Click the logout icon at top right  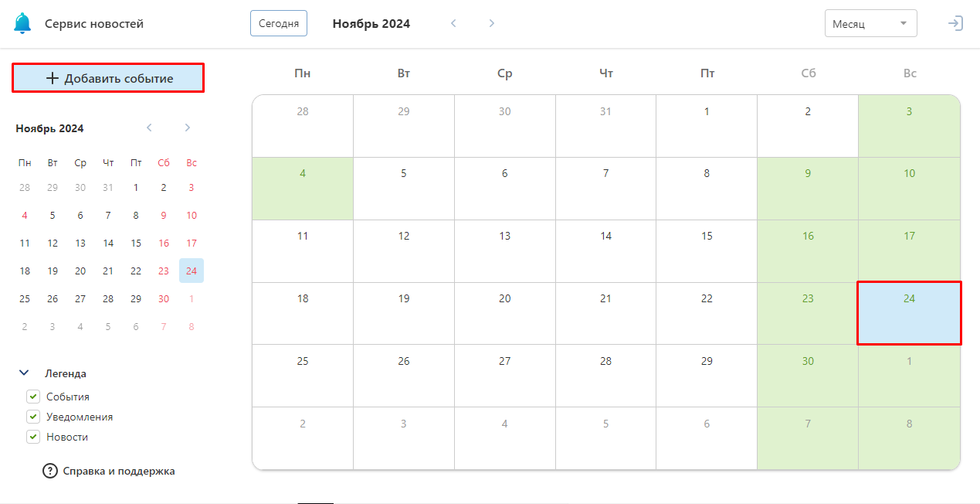(955, 23)
